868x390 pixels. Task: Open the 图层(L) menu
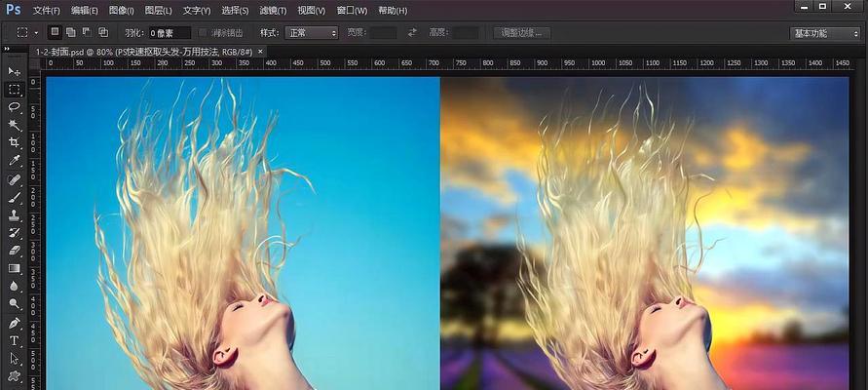pos(159,11)
